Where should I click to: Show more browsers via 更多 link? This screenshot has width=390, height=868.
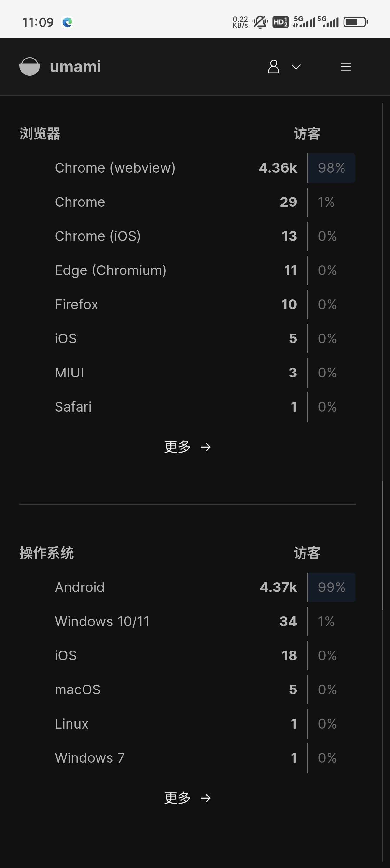[x=187, y=447]
